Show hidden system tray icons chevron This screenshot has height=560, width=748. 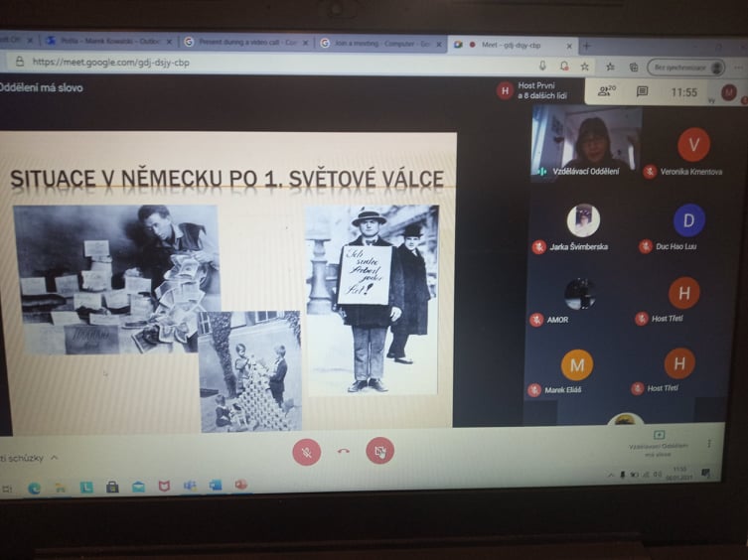tap(610, 475)
